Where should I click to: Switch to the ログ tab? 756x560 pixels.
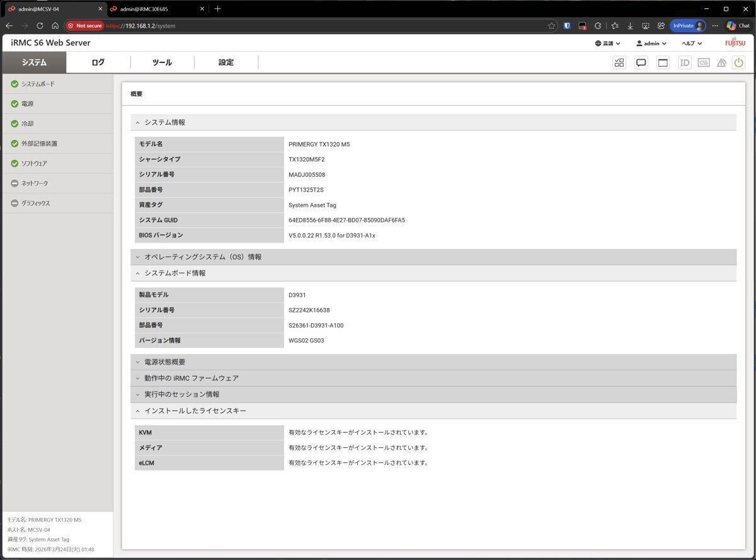click(97, 62)
